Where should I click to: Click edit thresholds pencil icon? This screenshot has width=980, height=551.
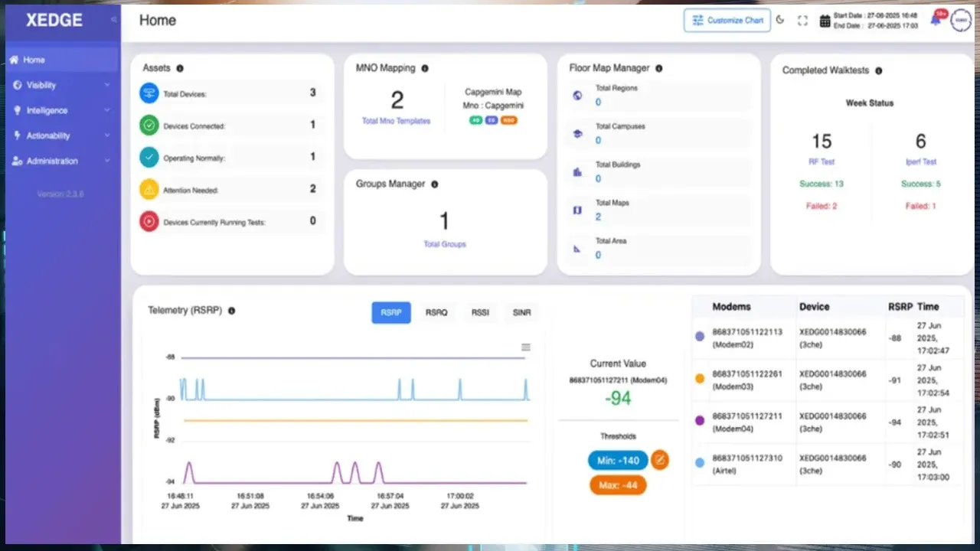[x=659, y=460]
